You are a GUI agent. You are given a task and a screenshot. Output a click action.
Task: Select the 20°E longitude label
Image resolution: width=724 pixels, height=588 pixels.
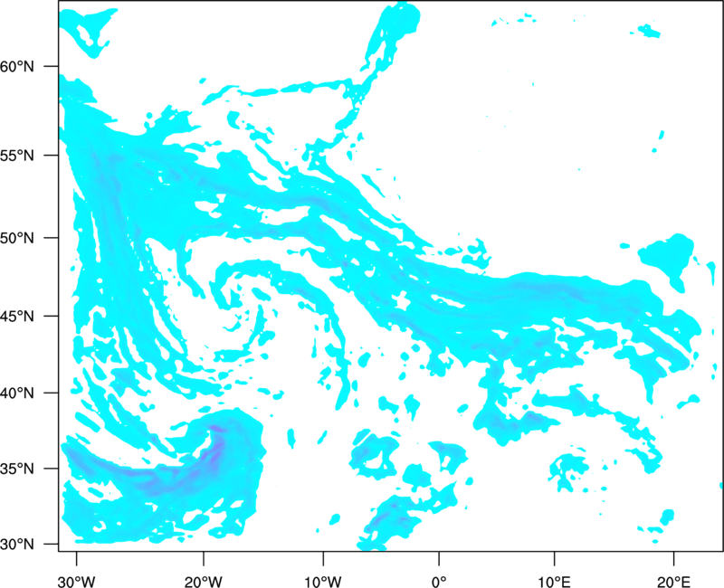[673, 582]
